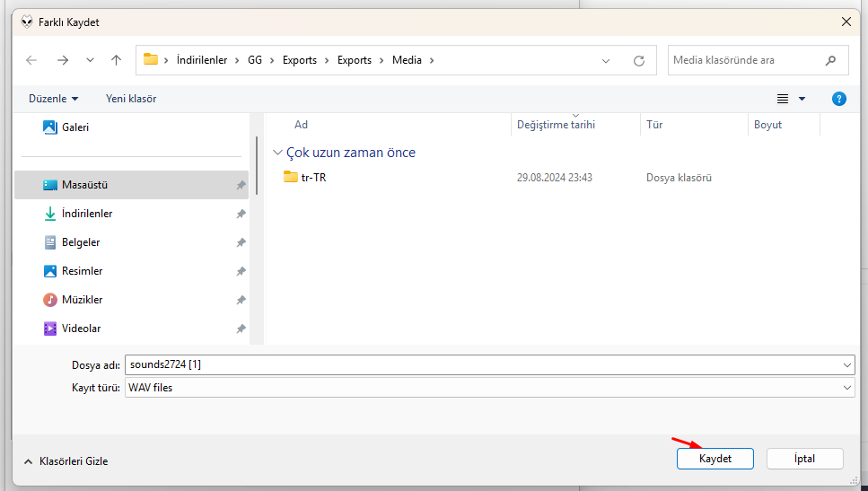Expand chevron after Media breadcrumb

(432, 60)
